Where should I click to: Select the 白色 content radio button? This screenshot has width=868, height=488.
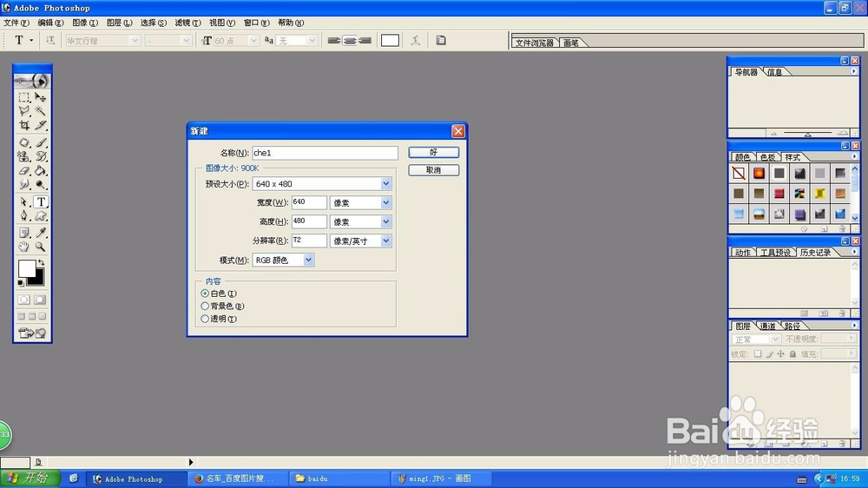pos(205,293)
